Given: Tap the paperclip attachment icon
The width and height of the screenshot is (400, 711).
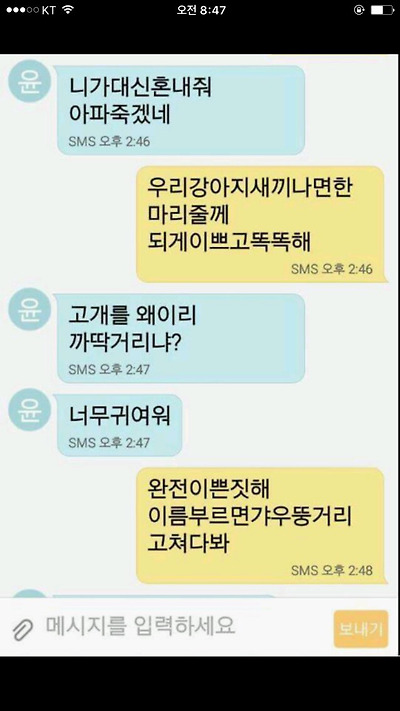Looking at the screenshot, I should [23, 629].
